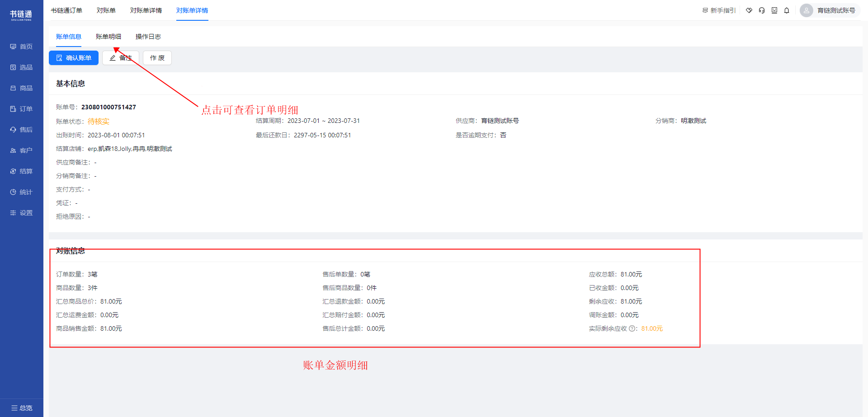Click bill number 230801000751427
This screenshot has height=417, width=868.
(x=108, y=107)
